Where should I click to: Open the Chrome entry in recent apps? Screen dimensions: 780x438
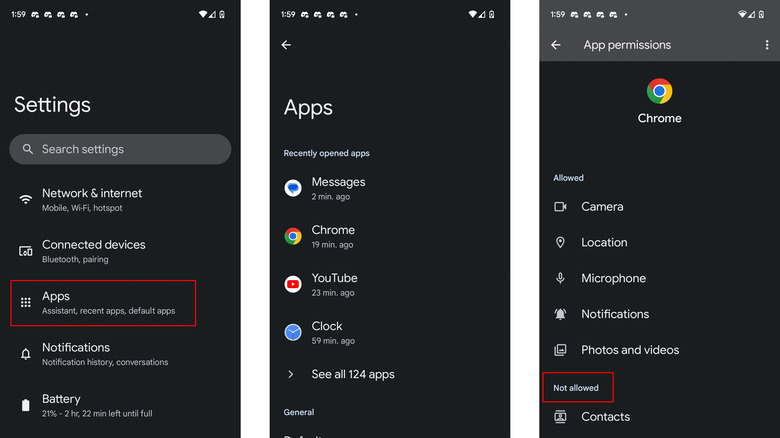pyautogui.click(x=390, y=236)
